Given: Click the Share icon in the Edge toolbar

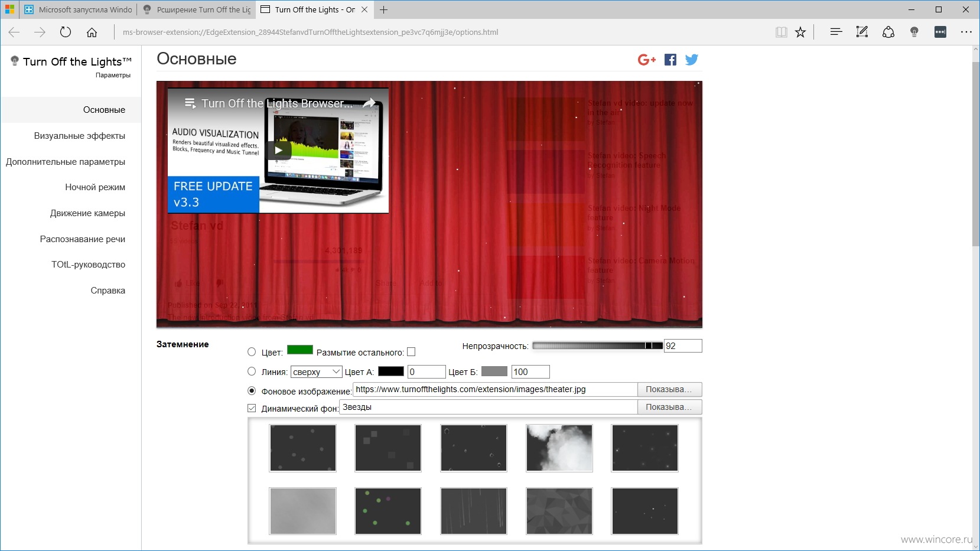Looking at the screenshot, I should 888,32.
